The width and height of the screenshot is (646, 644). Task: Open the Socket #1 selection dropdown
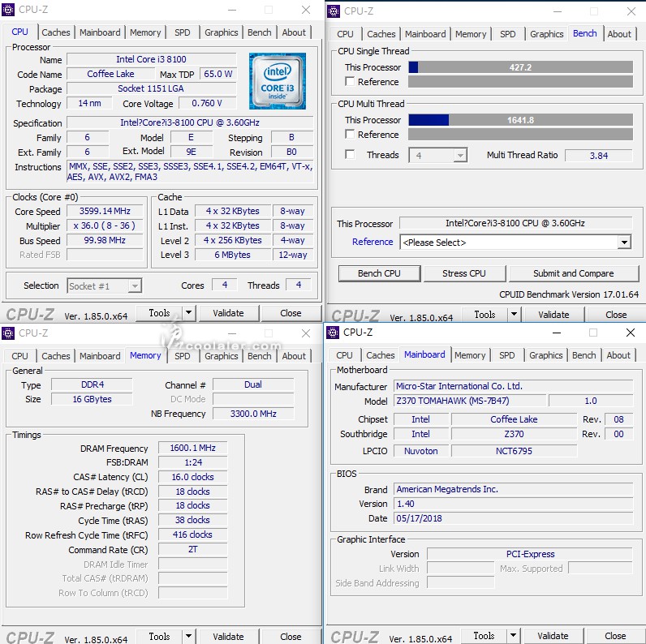(104, 286)
